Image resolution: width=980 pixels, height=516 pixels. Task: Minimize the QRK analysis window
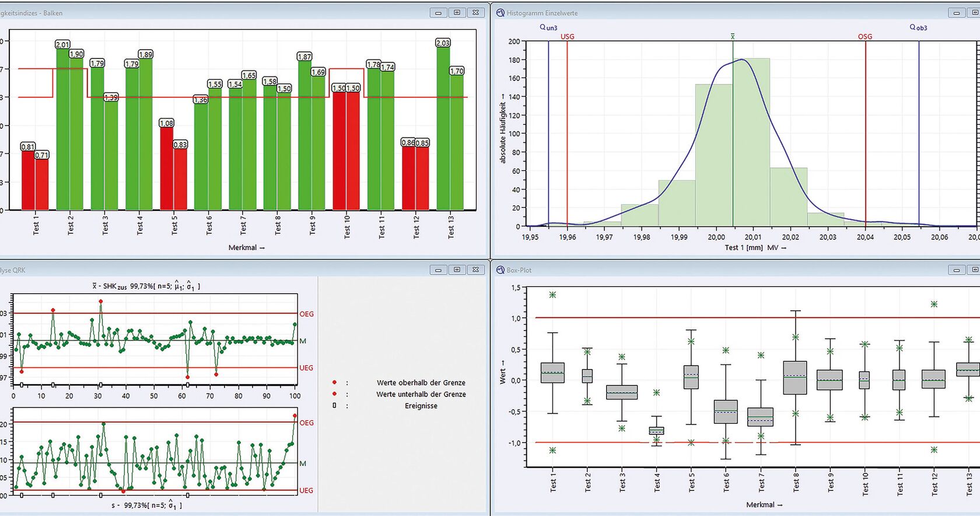pos(438,269)
